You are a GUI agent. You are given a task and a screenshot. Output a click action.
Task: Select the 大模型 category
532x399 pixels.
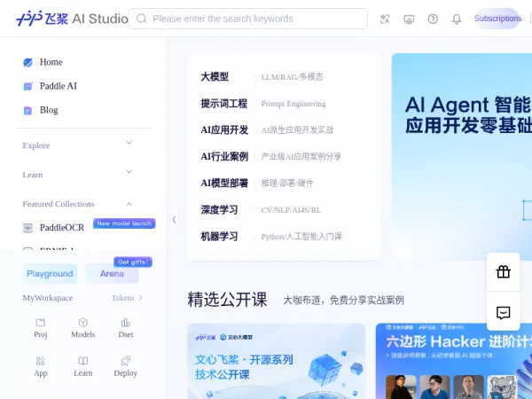coord(215,76)
